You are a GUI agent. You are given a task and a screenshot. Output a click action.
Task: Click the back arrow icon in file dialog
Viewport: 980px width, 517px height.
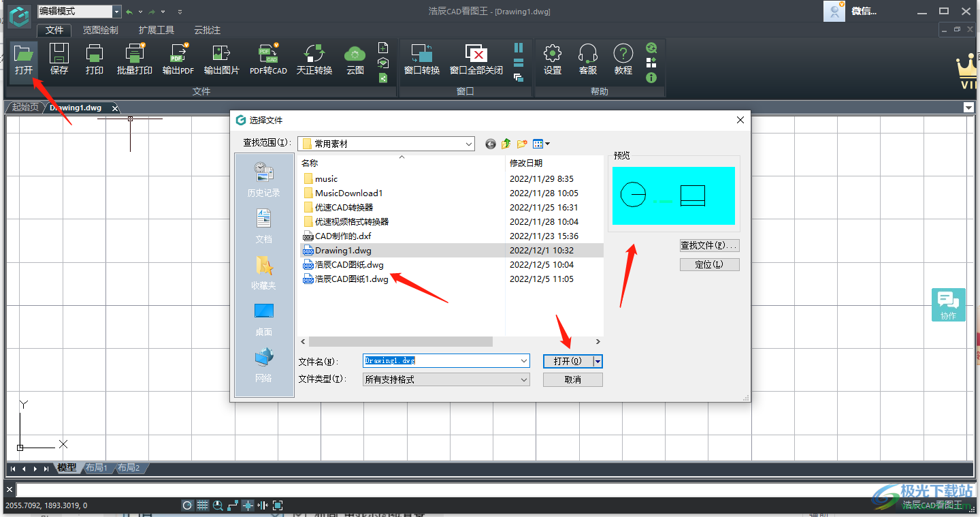coord(491,144)
